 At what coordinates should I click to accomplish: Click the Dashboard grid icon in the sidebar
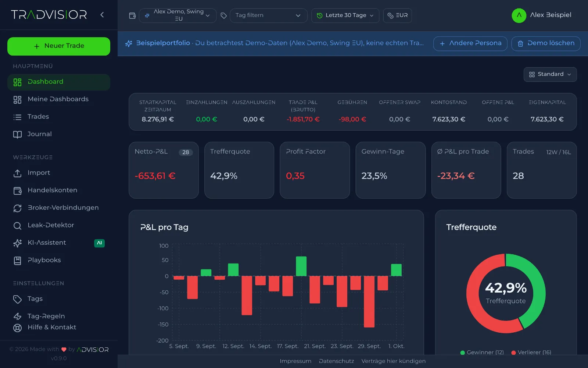[x=17, y=82]
